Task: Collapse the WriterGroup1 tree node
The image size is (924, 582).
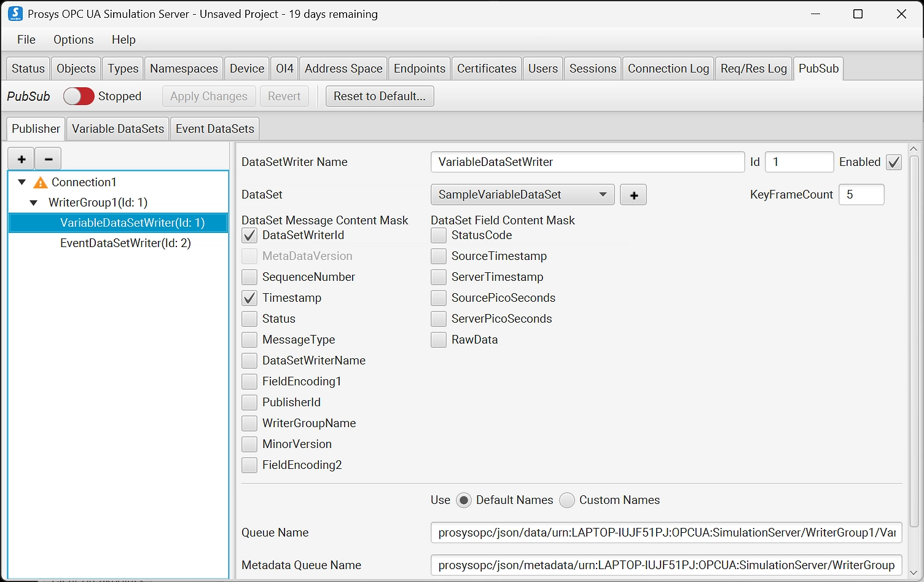Action: [34, 203]
